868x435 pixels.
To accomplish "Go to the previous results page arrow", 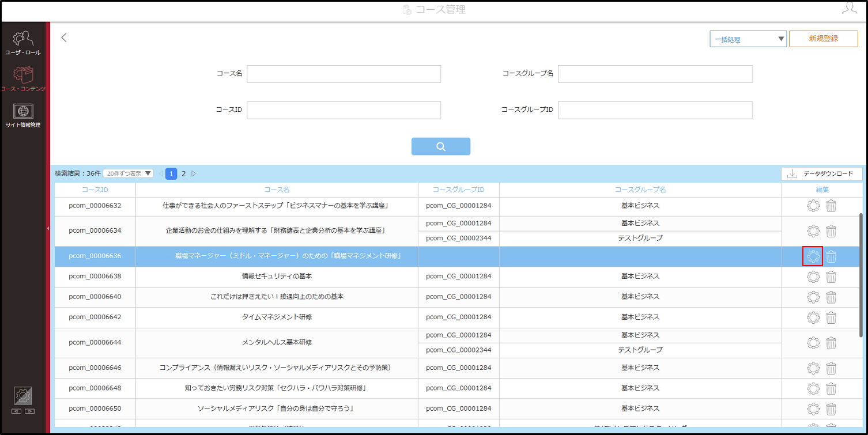I will coord(161,173).
